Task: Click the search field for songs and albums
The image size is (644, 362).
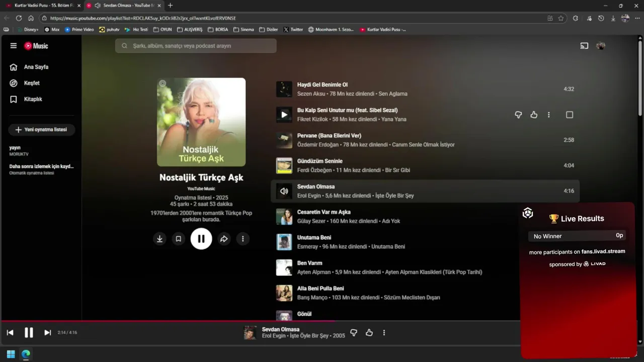Action: pos(196,46)
